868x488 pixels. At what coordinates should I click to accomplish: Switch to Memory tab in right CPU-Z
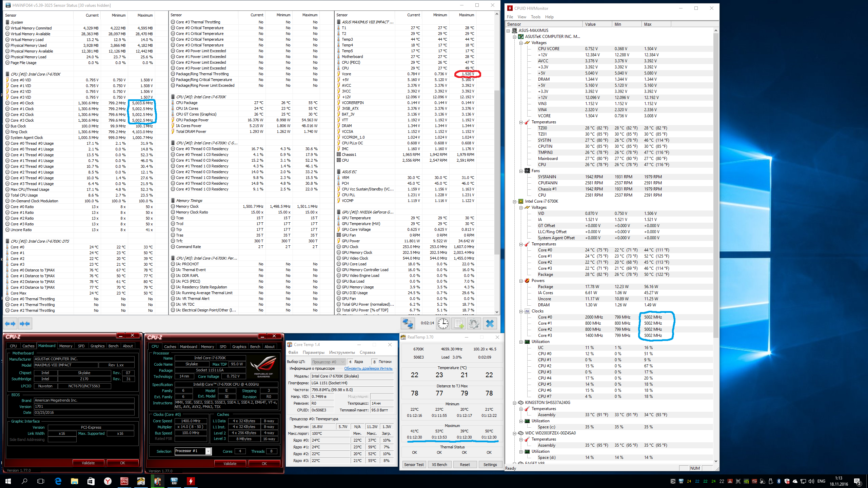[x=207, y=347]
